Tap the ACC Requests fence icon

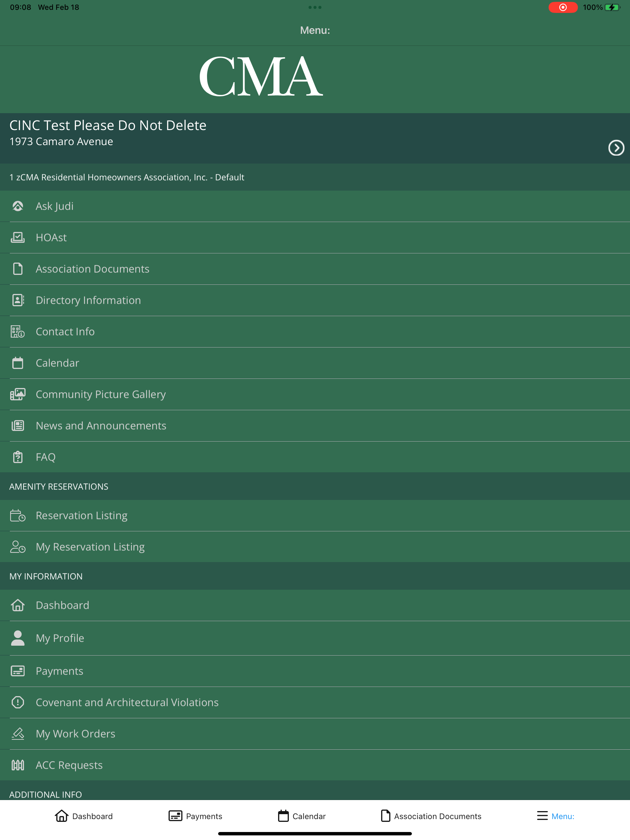[18, 765]
